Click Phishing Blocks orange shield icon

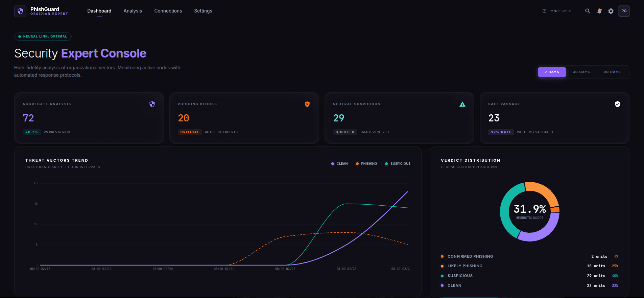[307, 104]
